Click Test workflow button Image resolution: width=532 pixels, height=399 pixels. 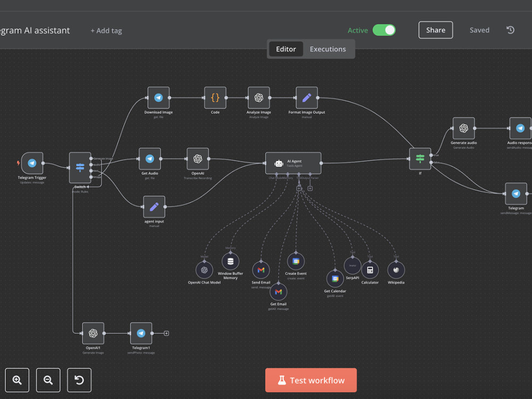311,380
